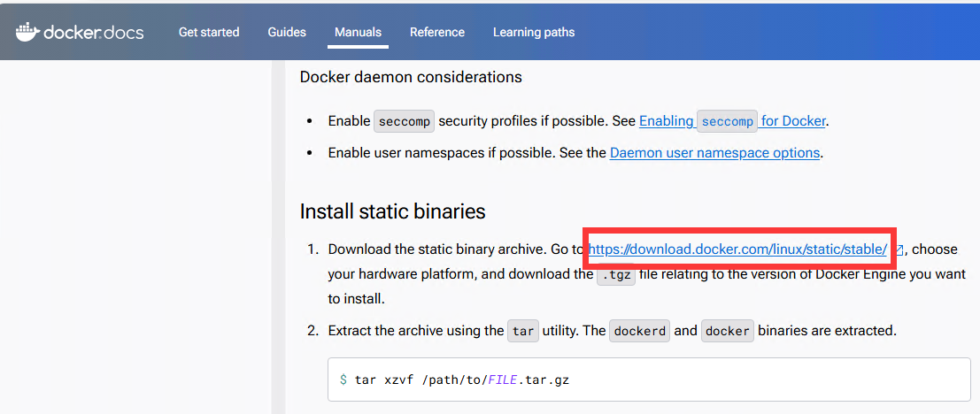980x414 pixels.
Task: Click the purple FILE placeholder in the command
Action: 500,379
